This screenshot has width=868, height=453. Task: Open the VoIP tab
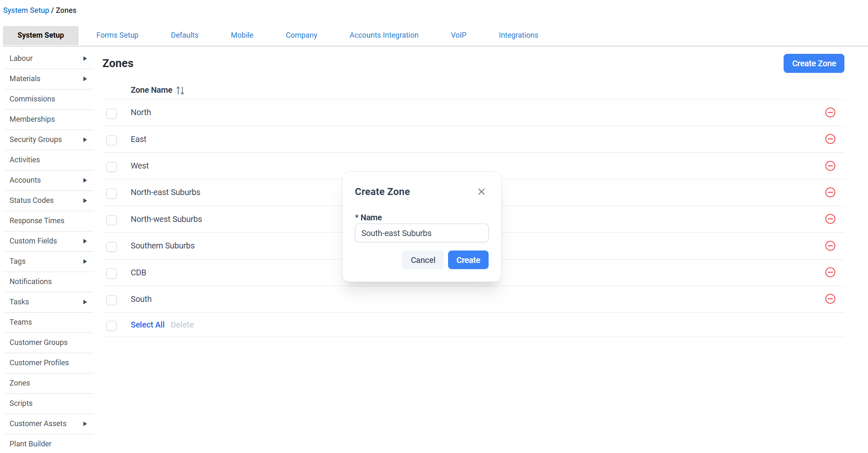[x=458, y=35]
